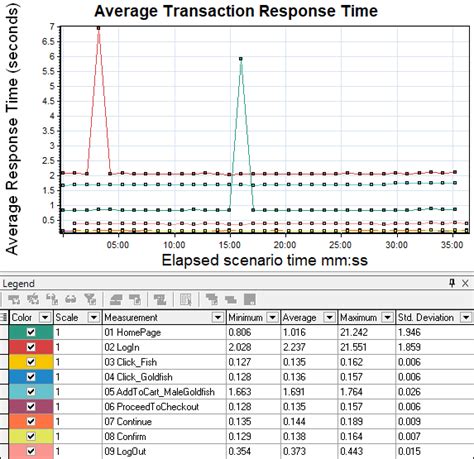Click the Legend panel title

[x=18, y=284]
